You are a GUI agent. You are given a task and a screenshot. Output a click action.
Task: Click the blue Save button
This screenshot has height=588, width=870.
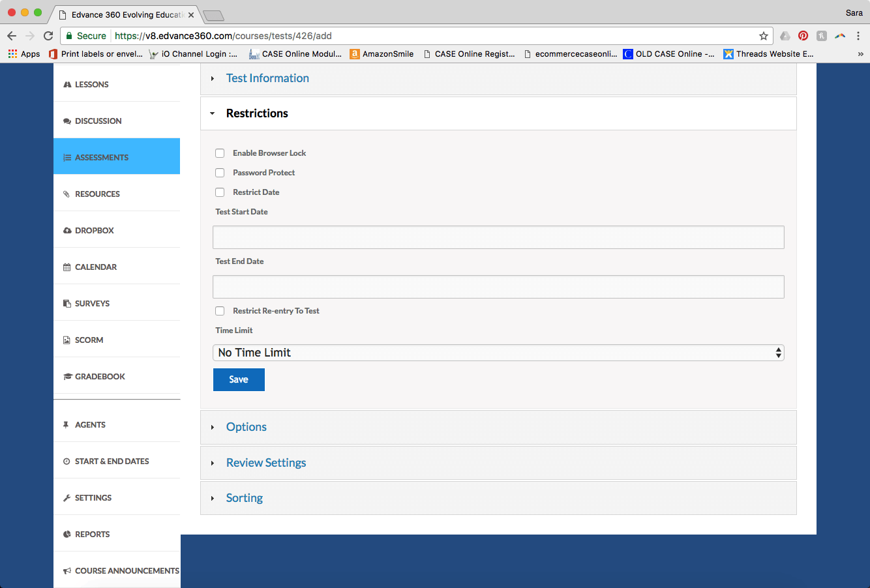pyautogui.click(x=239, y=379)
